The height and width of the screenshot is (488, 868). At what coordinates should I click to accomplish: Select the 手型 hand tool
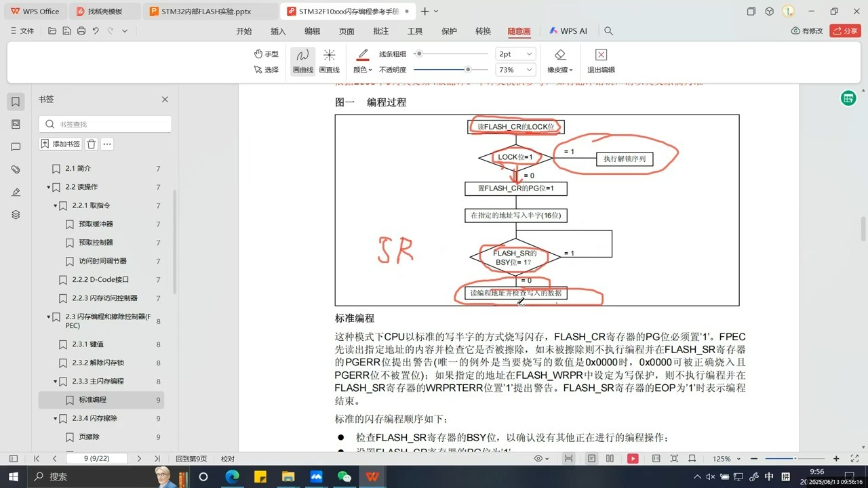[266, 54]
